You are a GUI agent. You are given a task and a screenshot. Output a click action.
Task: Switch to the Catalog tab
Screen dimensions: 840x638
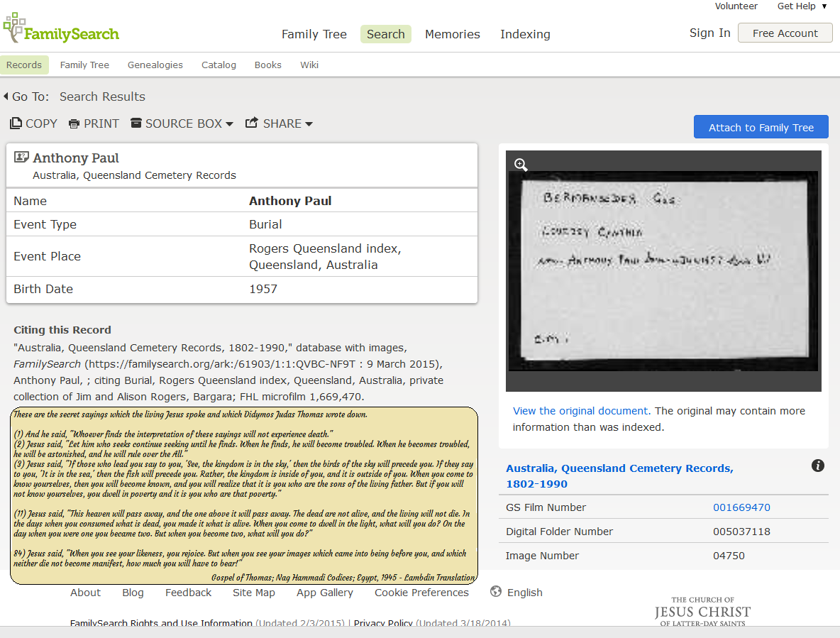pos(219,65)
